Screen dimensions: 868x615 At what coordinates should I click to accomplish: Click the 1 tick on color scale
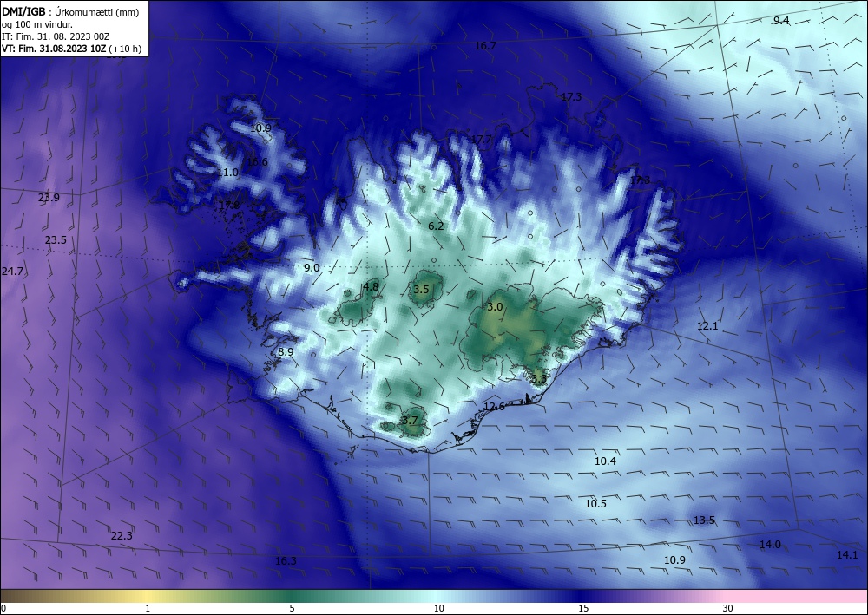pyautogui.click(x=148, y=608)
